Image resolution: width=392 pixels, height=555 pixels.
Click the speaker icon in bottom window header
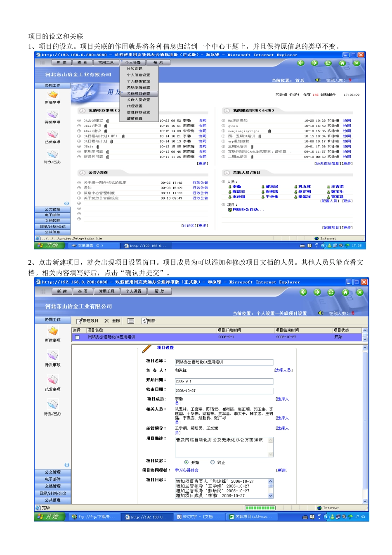pyautogui.click(x=321, y=313)
